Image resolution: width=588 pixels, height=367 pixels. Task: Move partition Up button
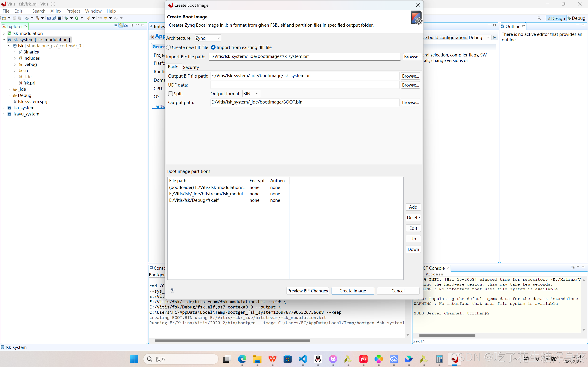(x=413, y=239)
